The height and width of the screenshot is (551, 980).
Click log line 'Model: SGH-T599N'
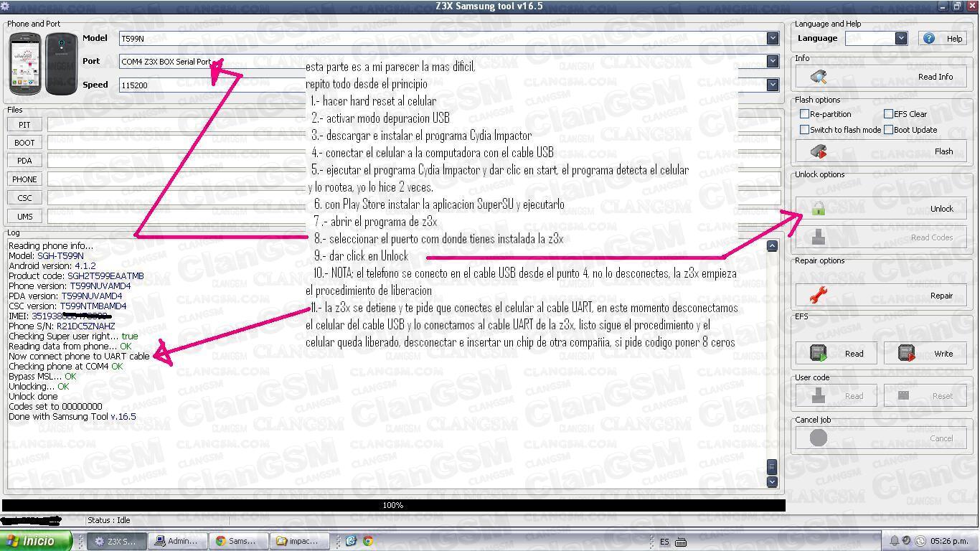46,255
